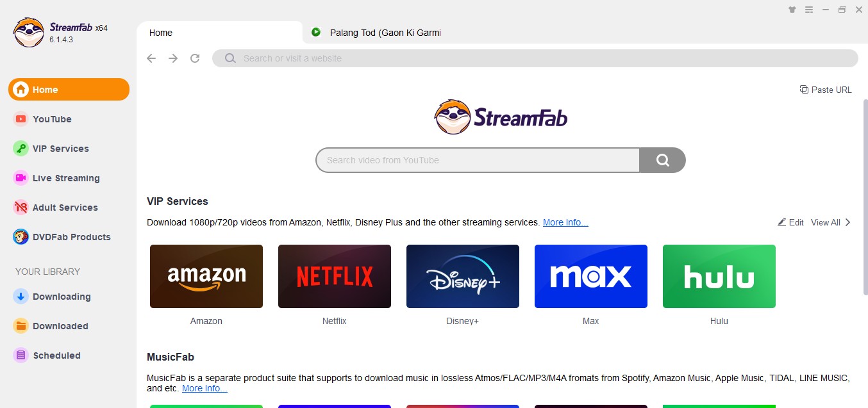Image resolution: width=868 pixels, height=408 pixels.
Task: Open the Max service tile
Action: pyautogui.click(x=591, y=276)
